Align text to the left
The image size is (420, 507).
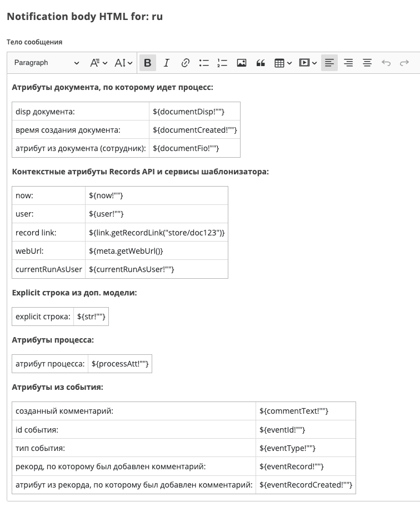click(329, 63)
